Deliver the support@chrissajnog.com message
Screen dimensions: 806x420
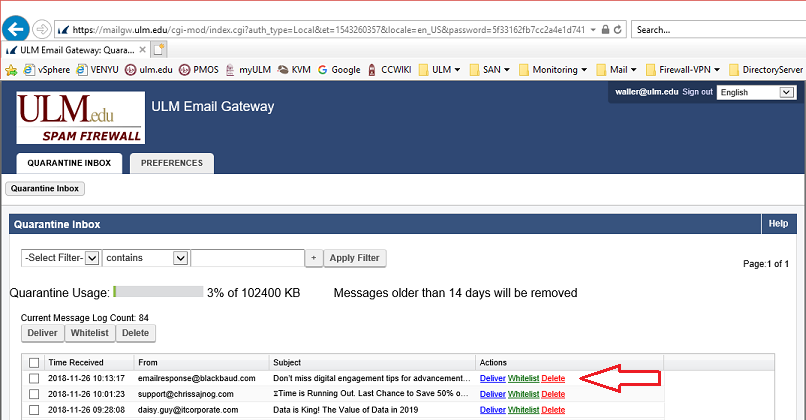492,394
